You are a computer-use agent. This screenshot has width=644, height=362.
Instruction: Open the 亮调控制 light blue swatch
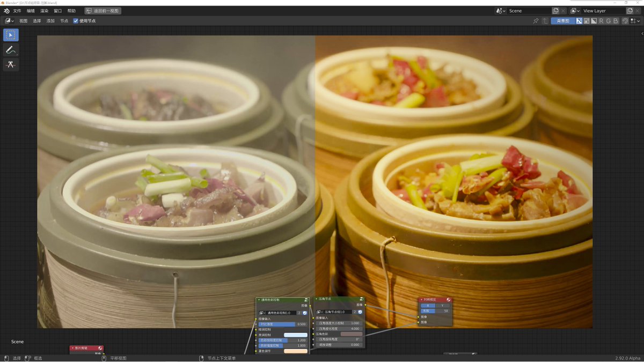[296, 335]
